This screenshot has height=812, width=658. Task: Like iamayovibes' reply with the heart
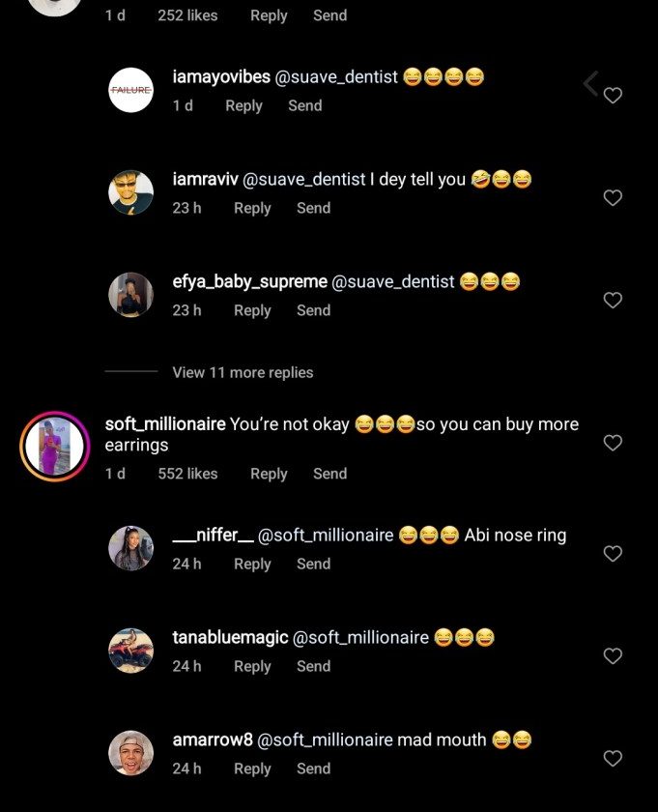point(613,96)
